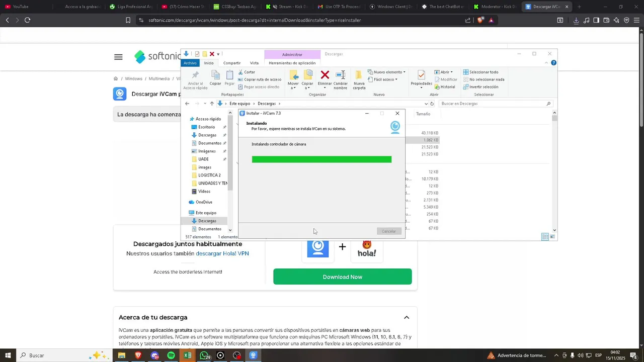Viewport: 644px width, 362px height.
Task: Click Explorer up-folder arrow
Action: tap(212, 104)
